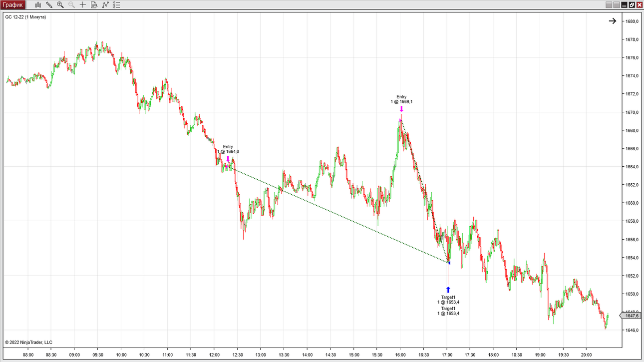The height and width of the screenshot is (362, 644).
Task: Activate the zoom in magnifier
Action: pyautogui.click(x=60, y=5)
